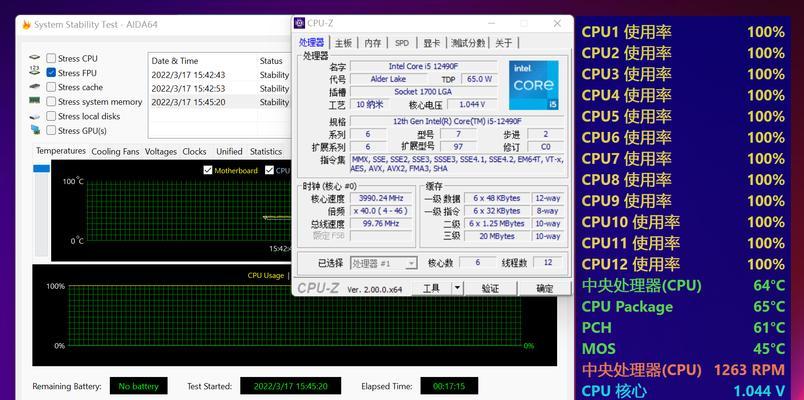Click the x 40.0 ( 4 - 46 ) multiplier value
The width and height of the screenshot is (804, 400).
pyautogui.click(x=381, y=211)
